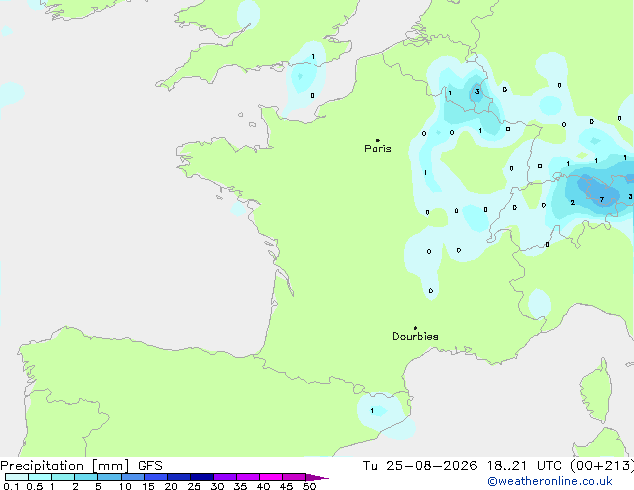
Task: Click the 1 mm value near Spanish border
Action: click(372, 411)
